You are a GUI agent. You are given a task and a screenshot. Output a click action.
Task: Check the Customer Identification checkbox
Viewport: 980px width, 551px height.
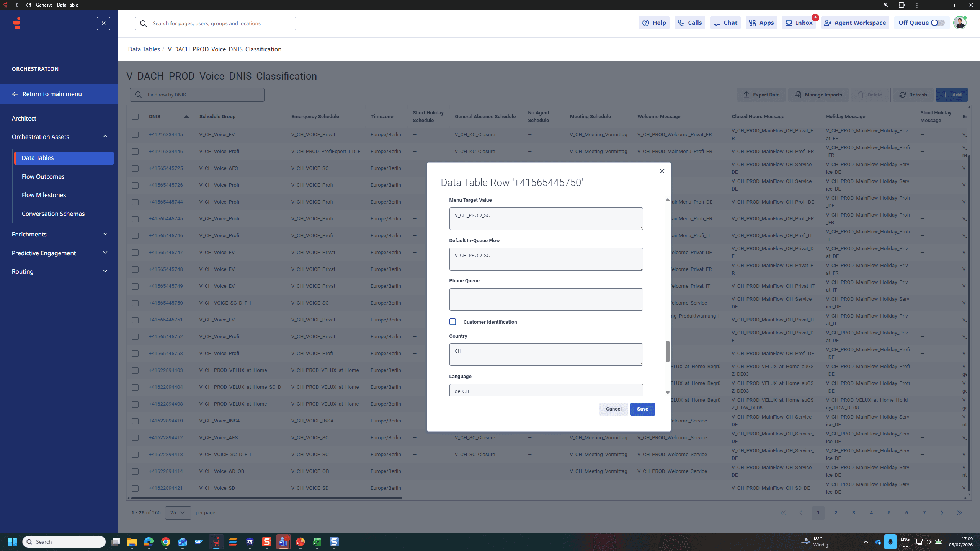click(452, 322)
